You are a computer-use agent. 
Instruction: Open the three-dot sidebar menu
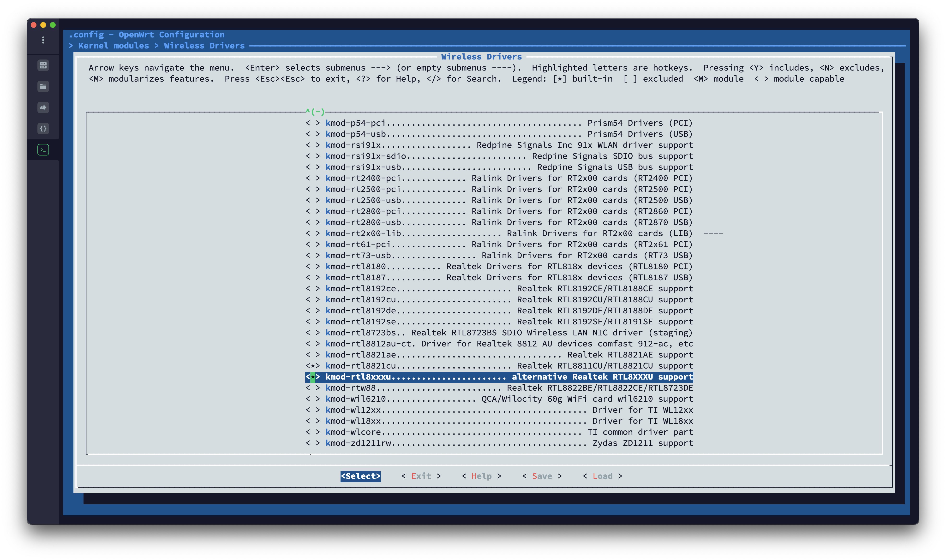click(x=43, y=40)
